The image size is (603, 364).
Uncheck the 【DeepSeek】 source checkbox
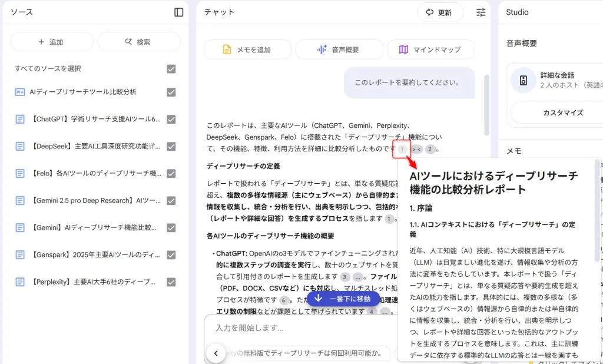(x=171, y=146)
